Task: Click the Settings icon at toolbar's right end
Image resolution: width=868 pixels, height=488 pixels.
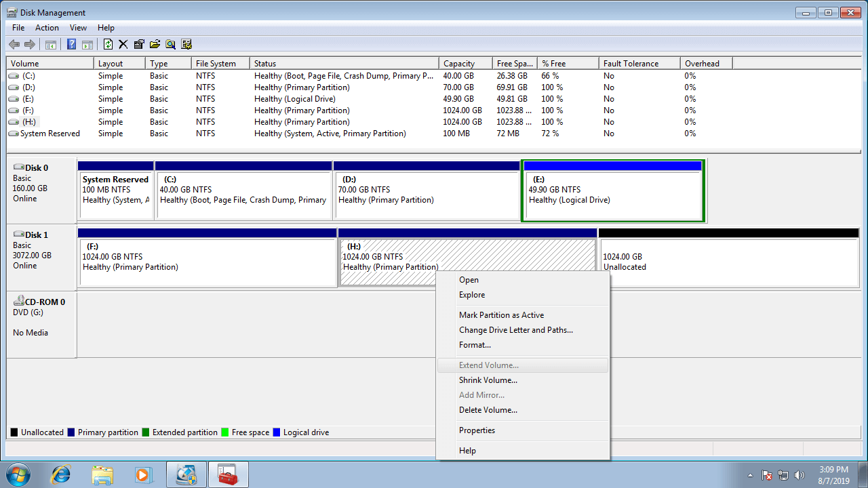Action: (x=186, y=45)
